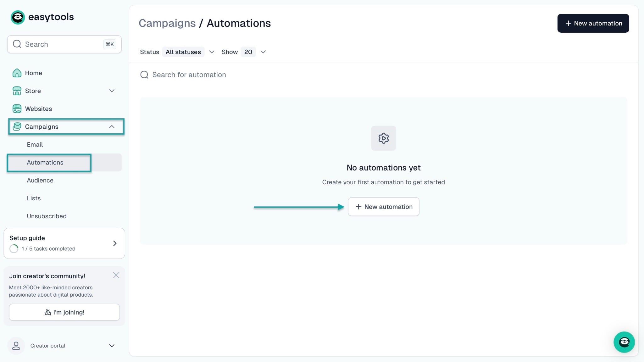Collapse the Campaigns submenu chevron

click(112, 127)
